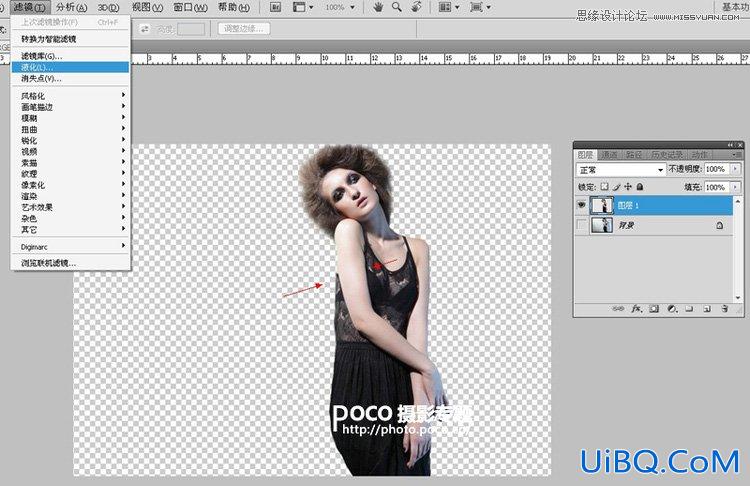Open the 分析 (Analysis) menu

71,7
